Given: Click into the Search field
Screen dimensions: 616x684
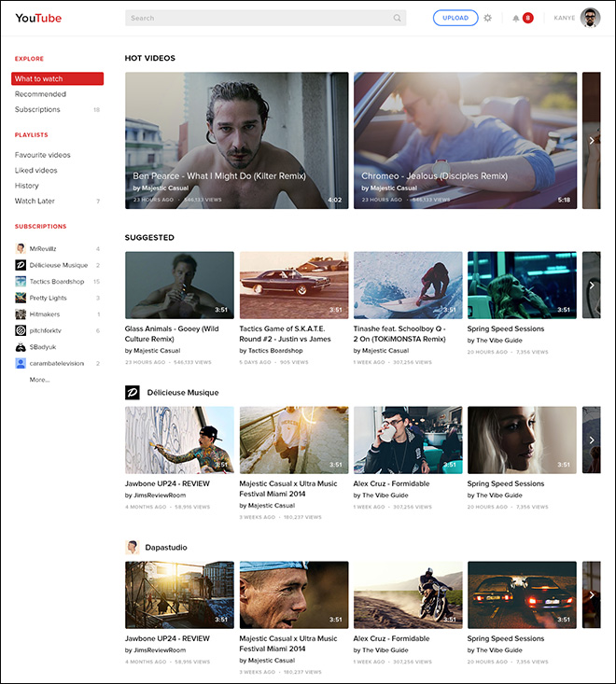Looking at the screenshot, I should point(257,18).
